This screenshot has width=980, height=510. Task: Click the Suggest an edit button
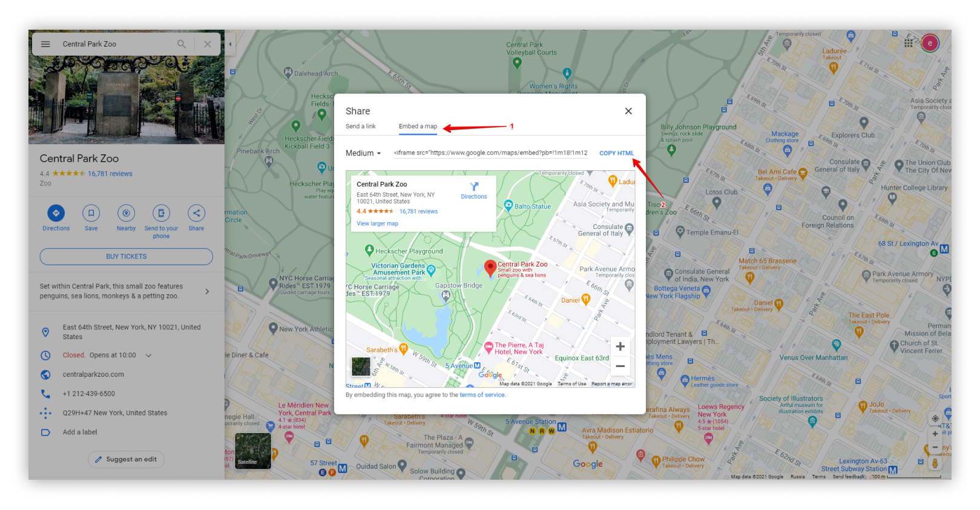[x=127, y=460]
